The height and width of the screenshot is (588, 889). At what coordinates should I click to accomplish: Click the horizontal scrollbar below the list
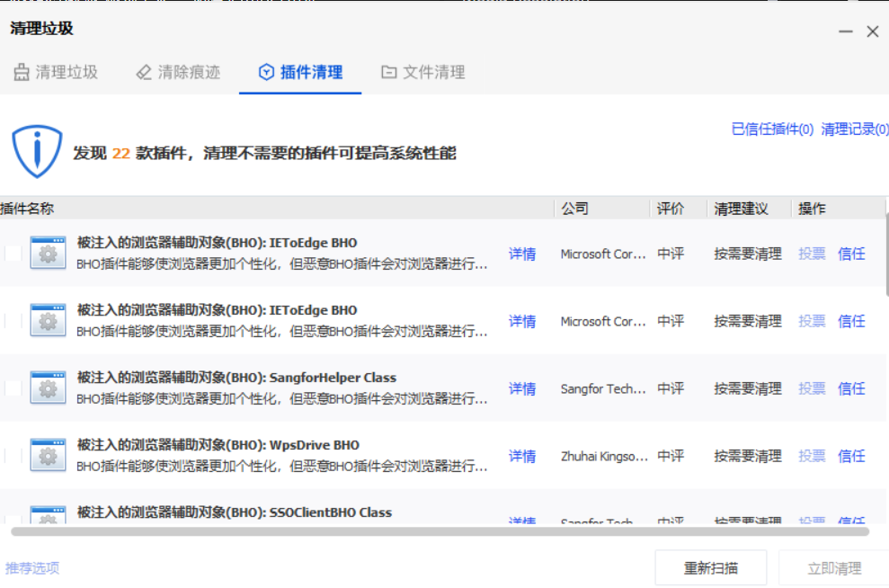point(440,531)
